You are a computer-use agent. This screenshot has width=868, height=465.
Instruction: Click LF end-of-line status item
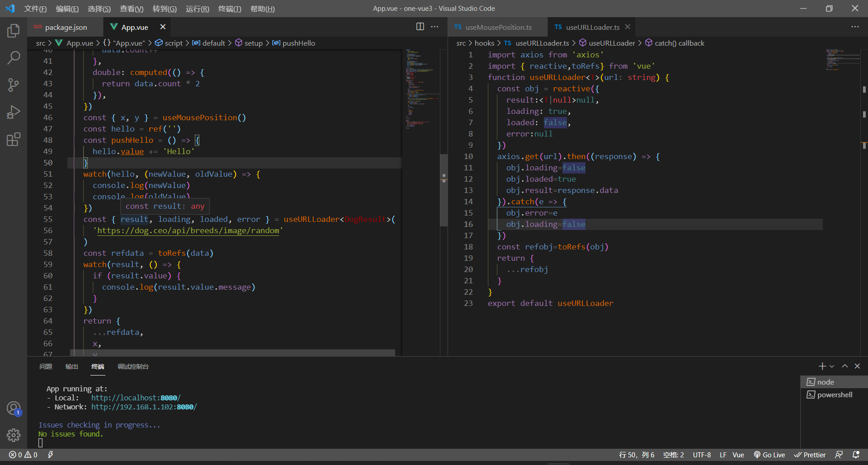(723, 455)
